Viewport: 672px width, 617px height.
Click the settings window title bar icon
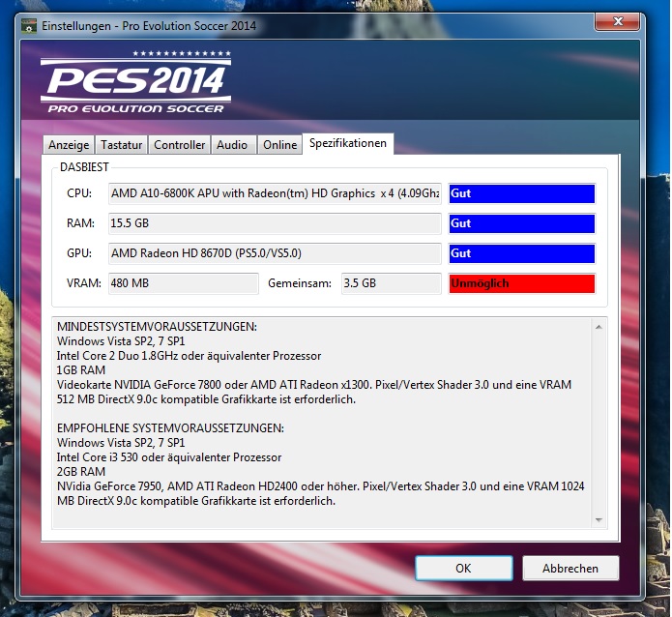(x=29, y=26)
